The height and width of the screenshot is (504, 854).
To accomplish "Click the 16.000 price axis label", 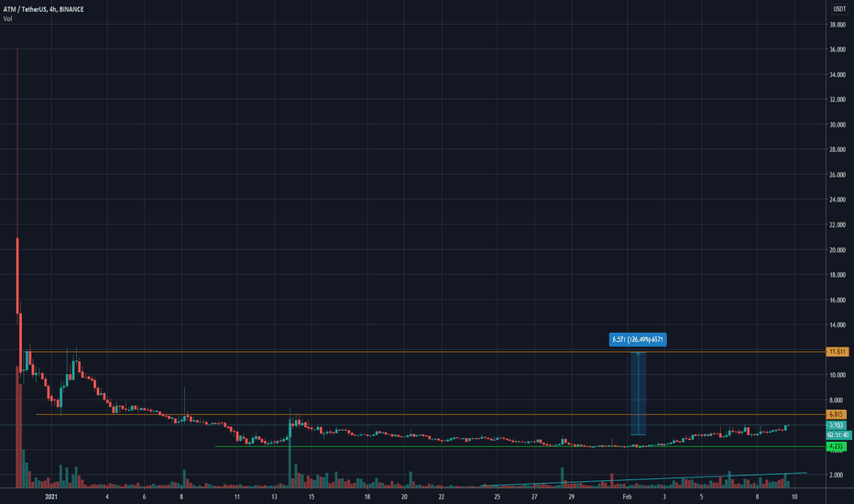I will tap(838, 301).
